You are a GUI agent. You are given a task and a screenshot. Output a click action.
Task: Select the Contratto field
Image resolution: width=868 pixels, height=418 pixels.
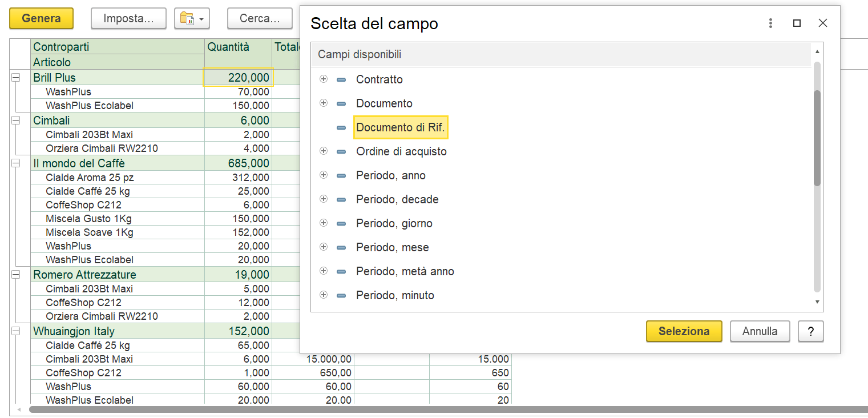click(380, 79)
